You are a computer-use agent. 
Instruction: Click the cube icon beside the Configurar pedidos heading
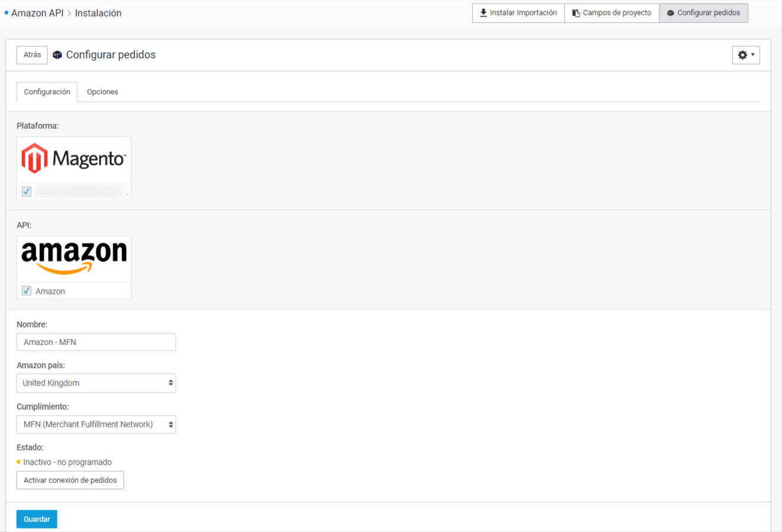point(57,55)
